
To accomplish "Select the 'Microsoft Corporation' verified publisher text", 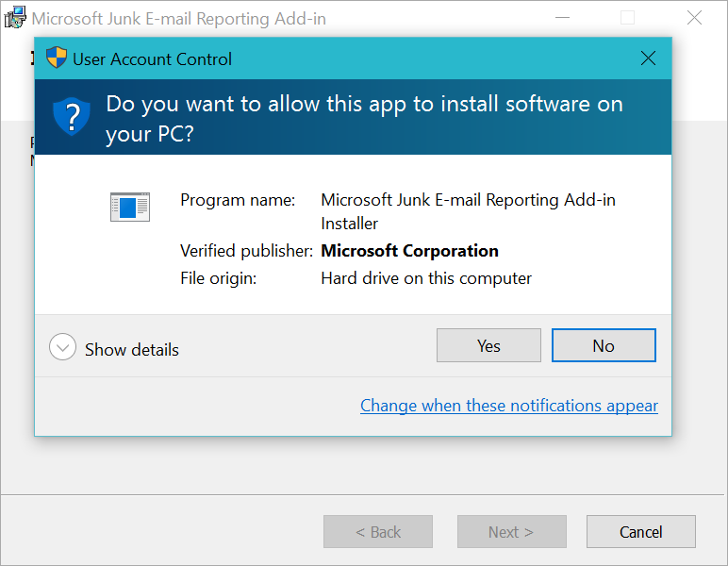I will tap(409, 251).
